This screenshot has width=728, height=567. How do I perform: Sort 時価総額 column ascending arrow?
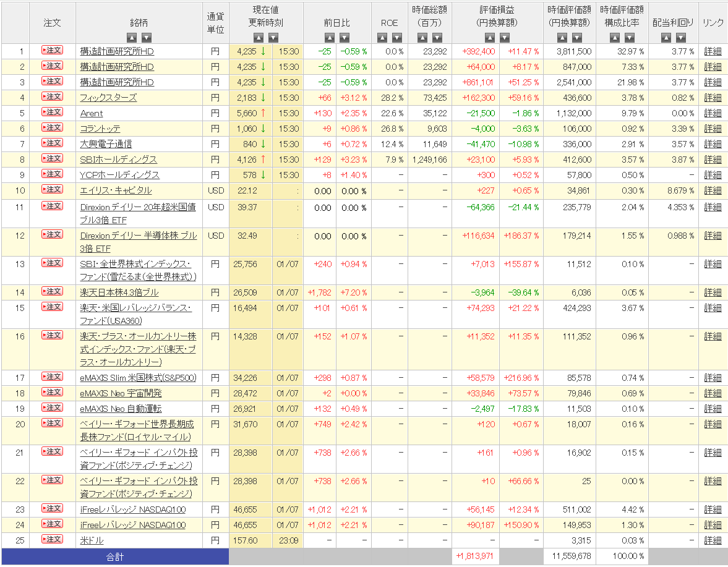422,38
